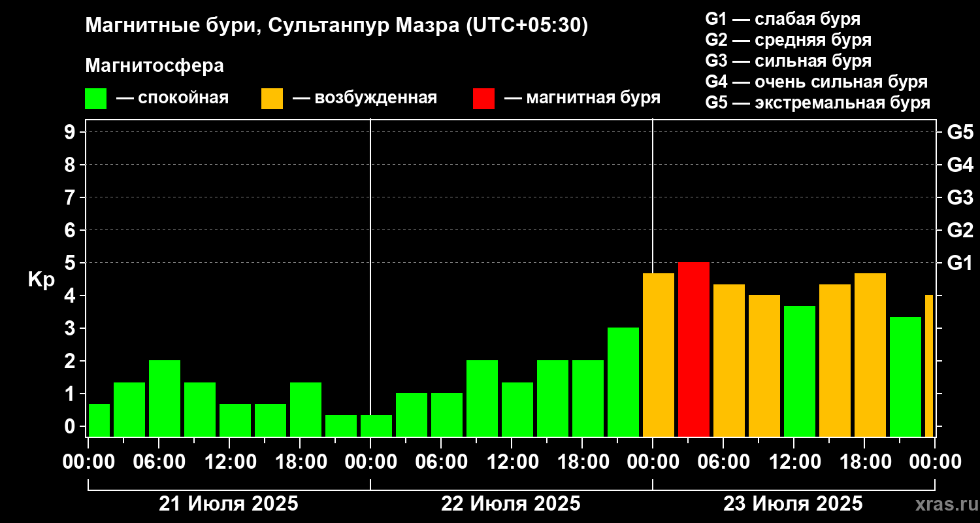This screenshot has height=523, width=980.
Task: Click the date label 22 Июля 2025
Action: [511, 504]
